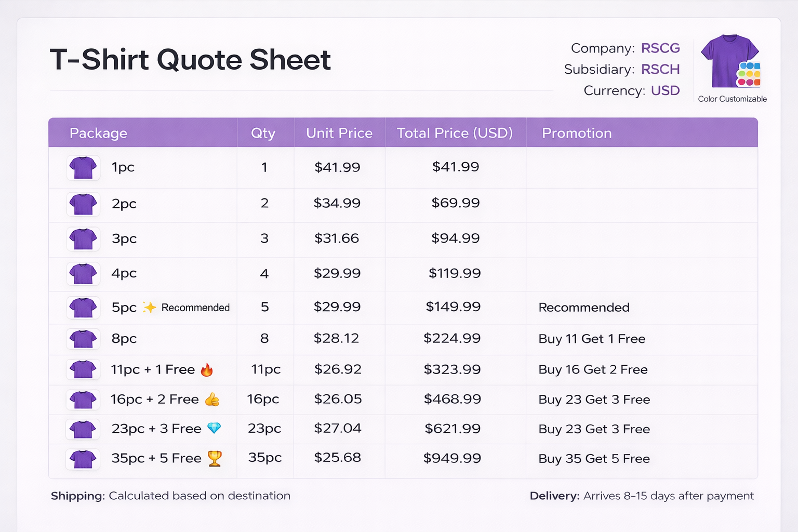
Task: Click the Unit Price column header
Action: [339, 134]
